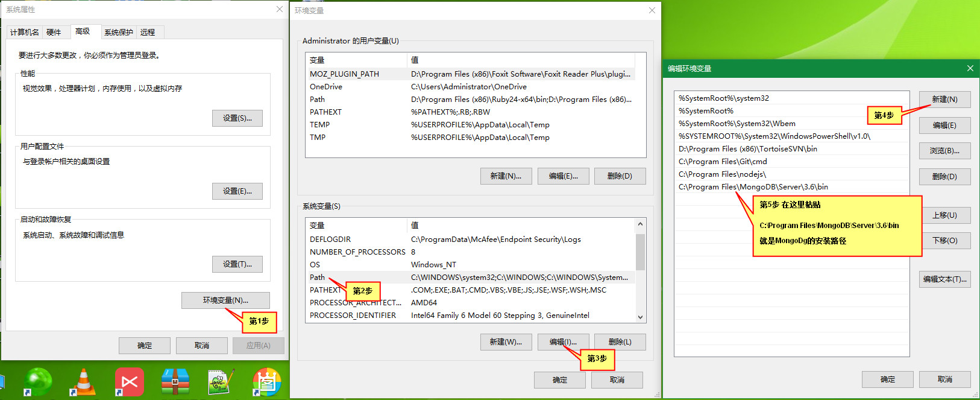This screenshot has width=980, height=400.
Task: Open the red bowtie-logo desktop shortcut
Action: click(x=130, y=382)
